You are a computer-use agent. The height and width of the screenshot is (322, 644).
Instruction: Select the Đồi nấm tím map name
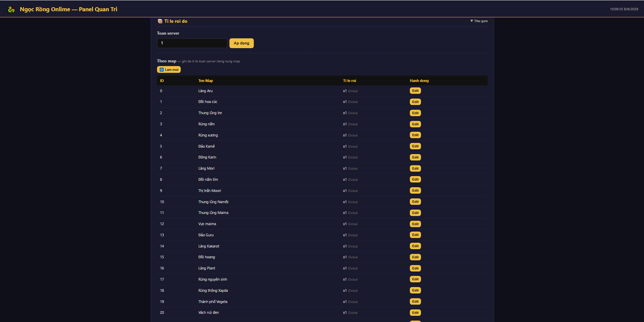208,179
